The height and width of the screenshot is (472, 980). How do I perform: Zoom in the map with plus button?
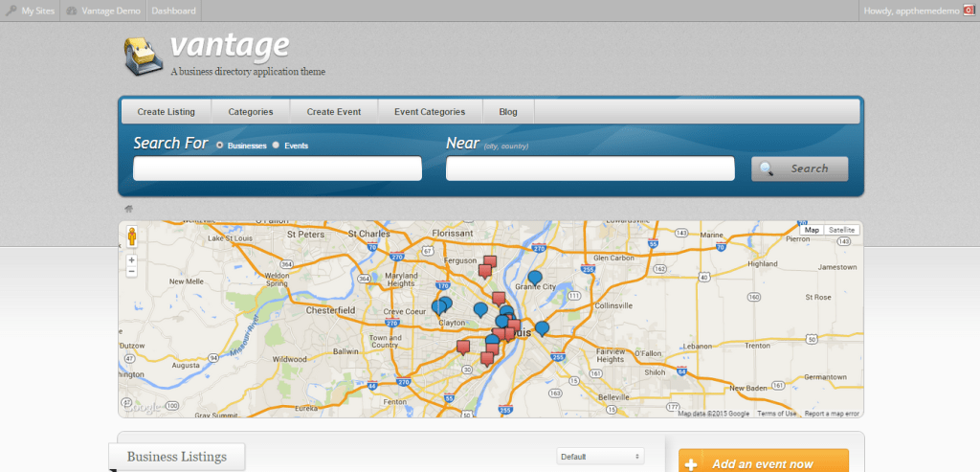click(132, 260)
